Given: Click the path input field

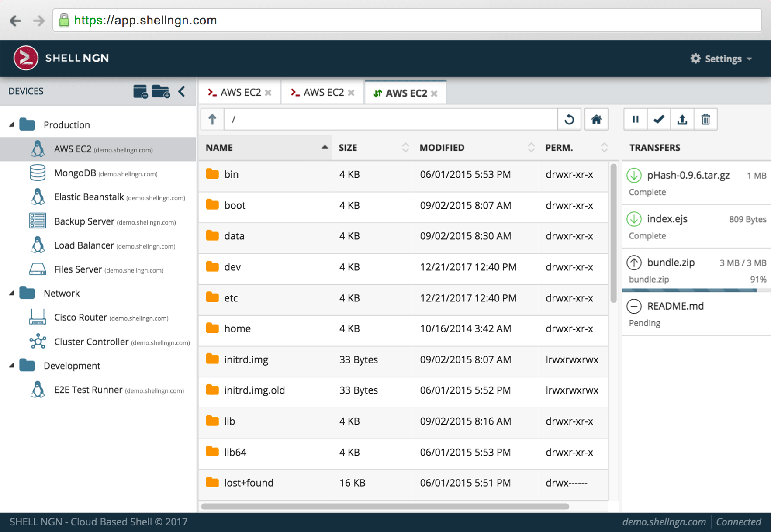Looking at the screenshot, I should click(391, 119).
